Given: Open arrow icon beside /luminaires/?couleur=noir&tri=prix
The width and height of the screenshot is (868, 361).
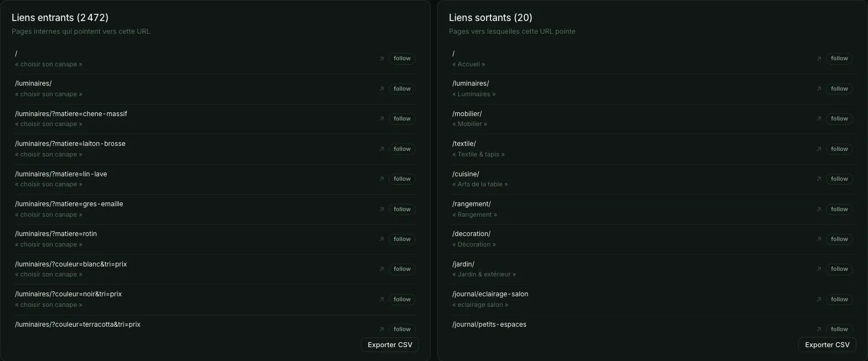Looking at the screenshot, I should [381, 299].
